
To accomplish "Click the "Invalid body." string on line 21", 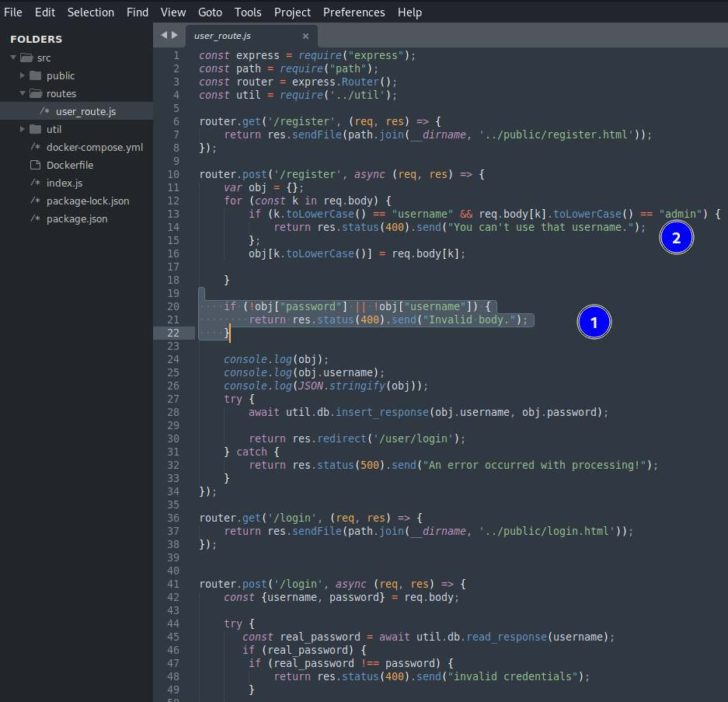I will [469, 320].
